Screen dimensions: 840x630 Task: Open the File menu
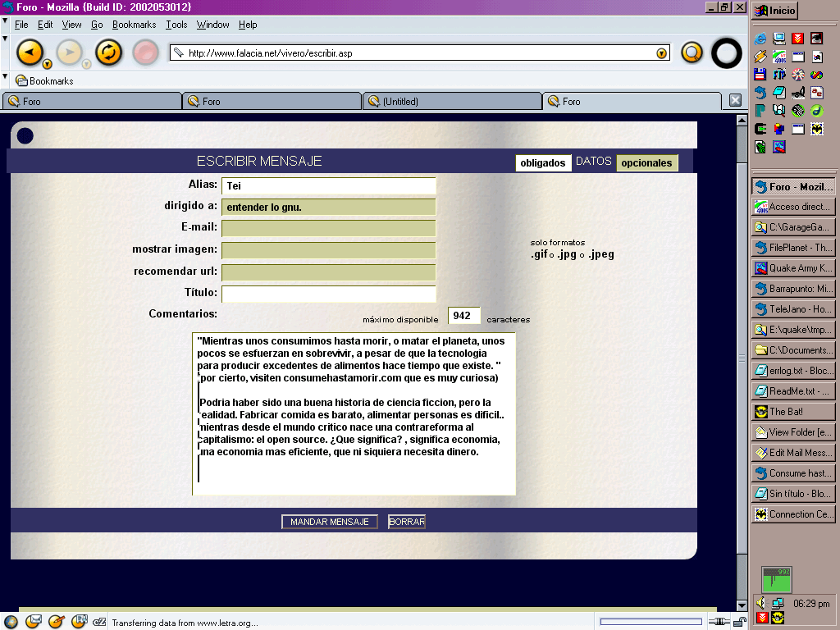pos(21,25)
